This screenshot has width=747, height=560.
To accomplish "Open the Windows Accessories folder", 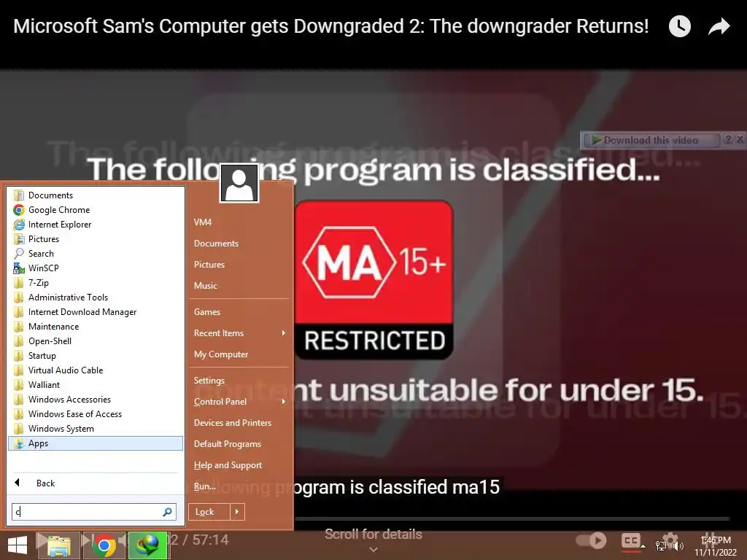I will coord(96,400).
